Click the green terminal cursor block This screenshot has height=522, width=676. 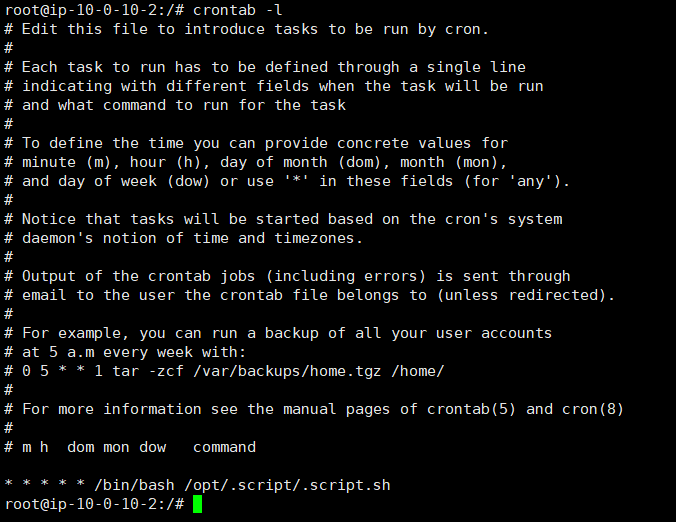click(x=197, y=504)
